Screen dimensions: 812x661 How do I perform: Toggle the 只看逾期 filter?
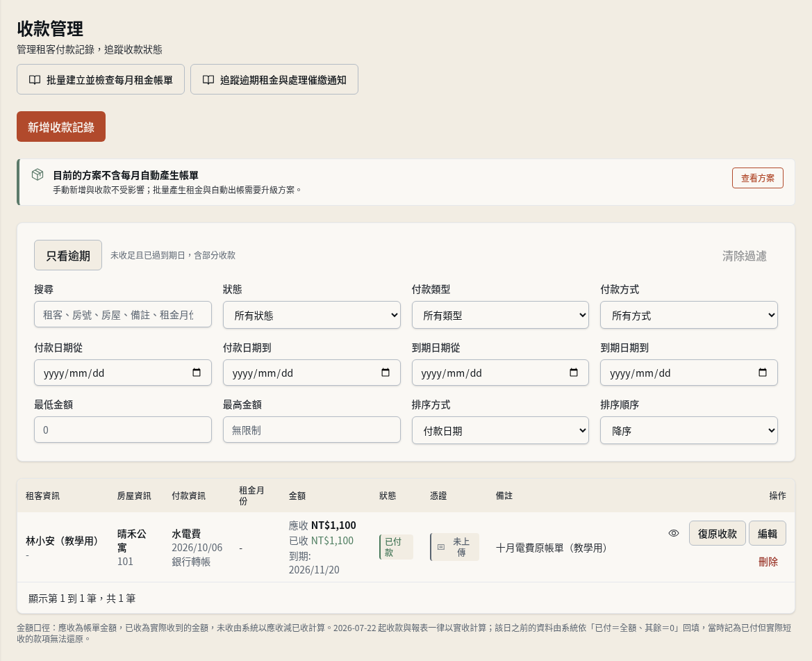pos(68,255)
